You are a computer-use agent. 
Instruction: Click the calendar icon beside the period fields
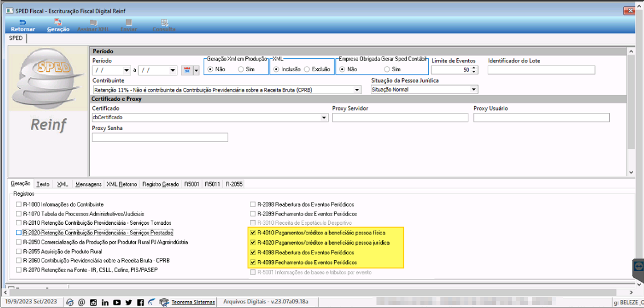[x=187, y=70]
